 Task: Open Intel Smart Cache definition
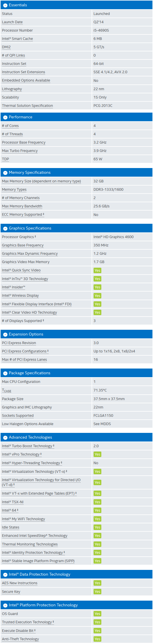(x=18, y=39)
